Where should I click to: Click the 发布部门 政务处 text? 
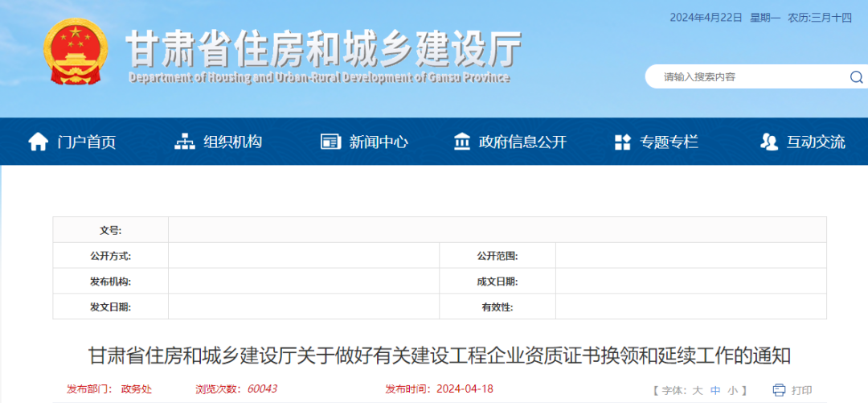pyautogui.click(x=109, y=389)
